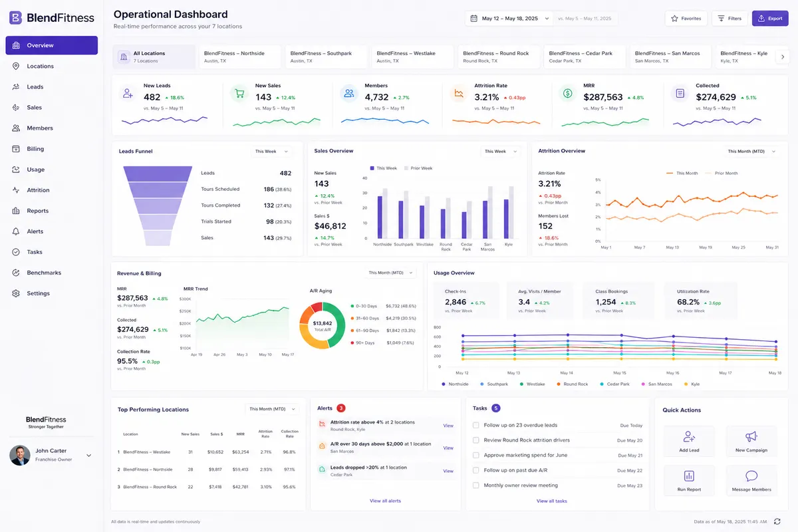Select the All Locations tab
The height and width of the screenshot is (532, 798).
point(154,57)
